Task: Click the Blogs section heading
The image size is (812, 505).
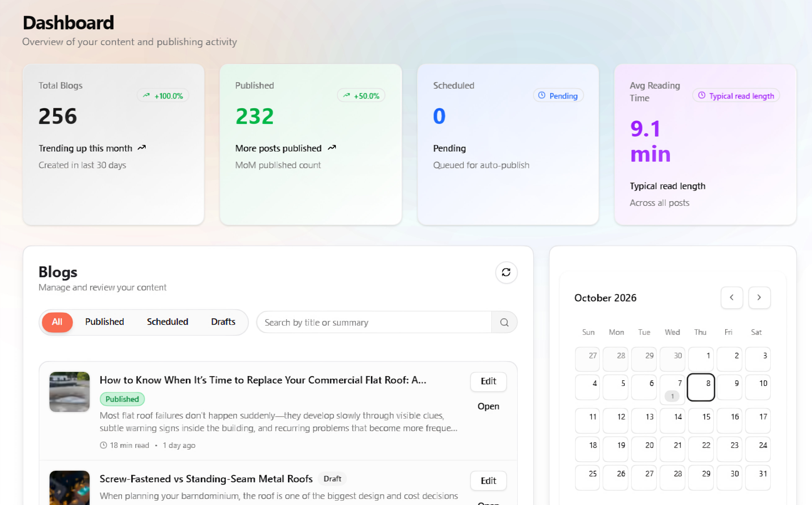Action: (58, 272)
